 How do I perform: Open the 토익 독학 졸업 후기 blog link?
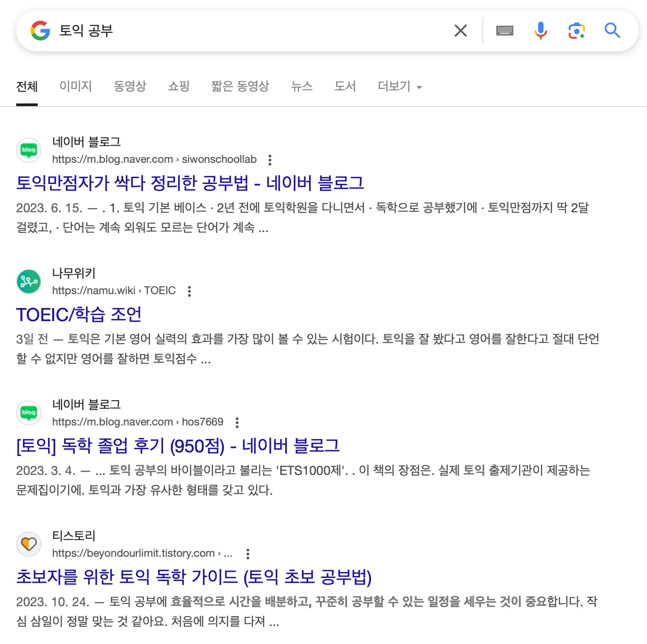pos(178,446)
